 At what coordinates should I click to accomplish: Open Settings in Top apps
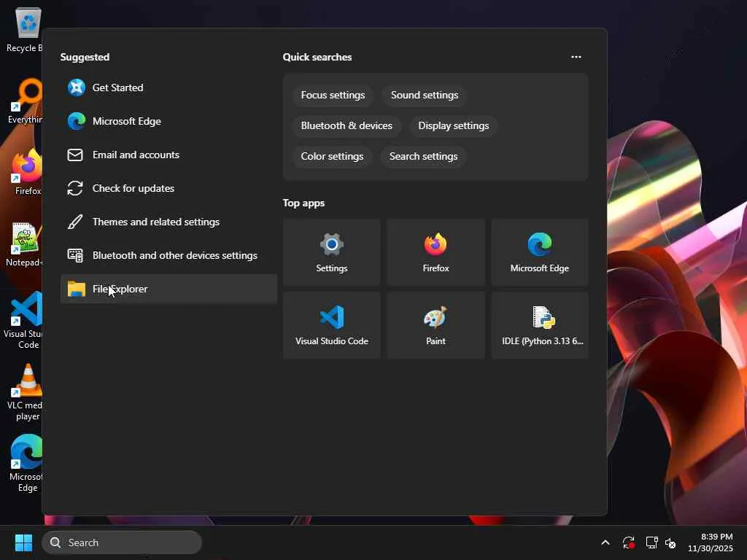tap(332, 252)
